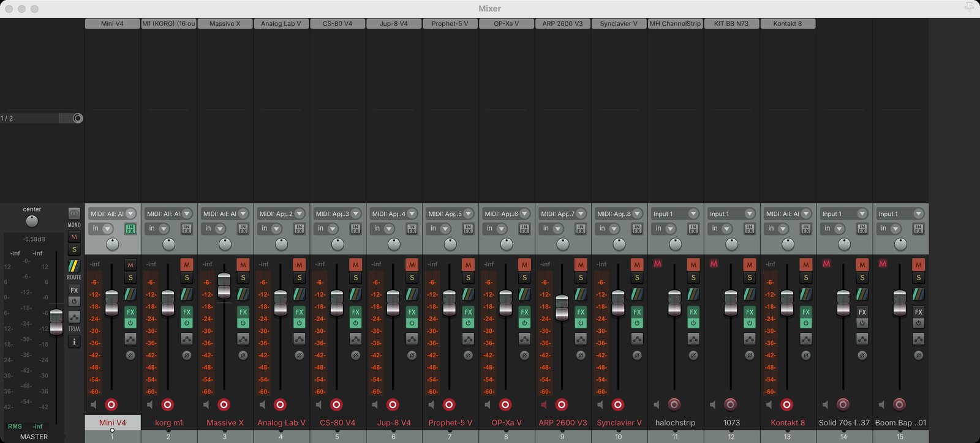Open the FX chain on Boom Bap ..01

coord(919,311)
